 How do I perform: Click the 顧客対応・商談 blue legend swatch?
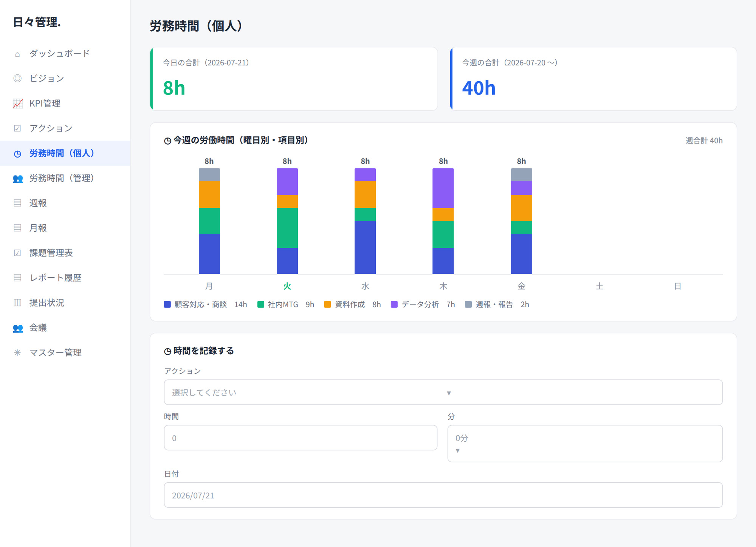click(167, 304)
